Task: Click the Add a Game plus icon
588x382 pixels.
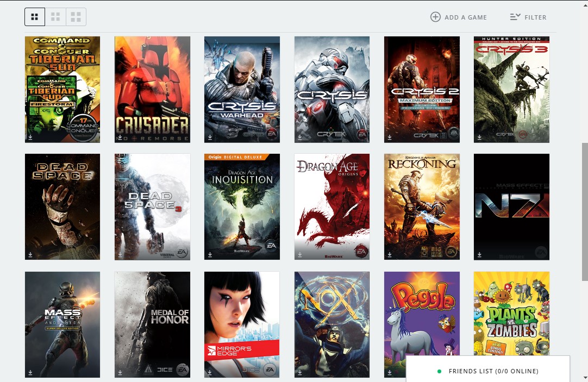Action: coord(435,17)
